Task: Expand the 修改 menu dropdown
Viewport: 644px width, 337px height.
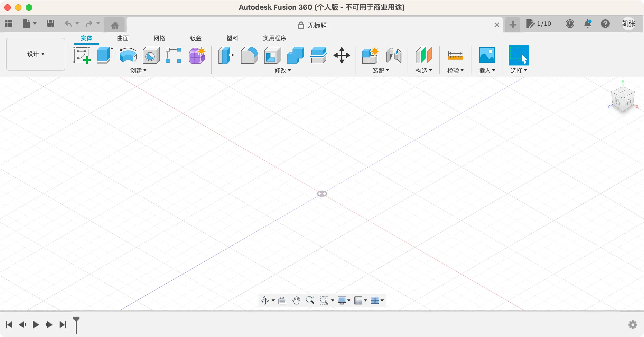Action: pos(282,71)
